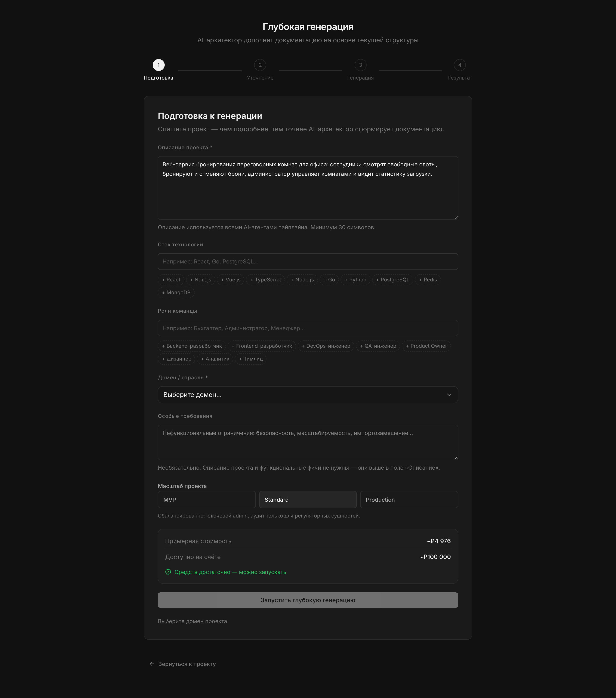The height and width of the screenshot is (698, 616).
Task: Add the TypeScript tech chip
Action: coord(266,280)
